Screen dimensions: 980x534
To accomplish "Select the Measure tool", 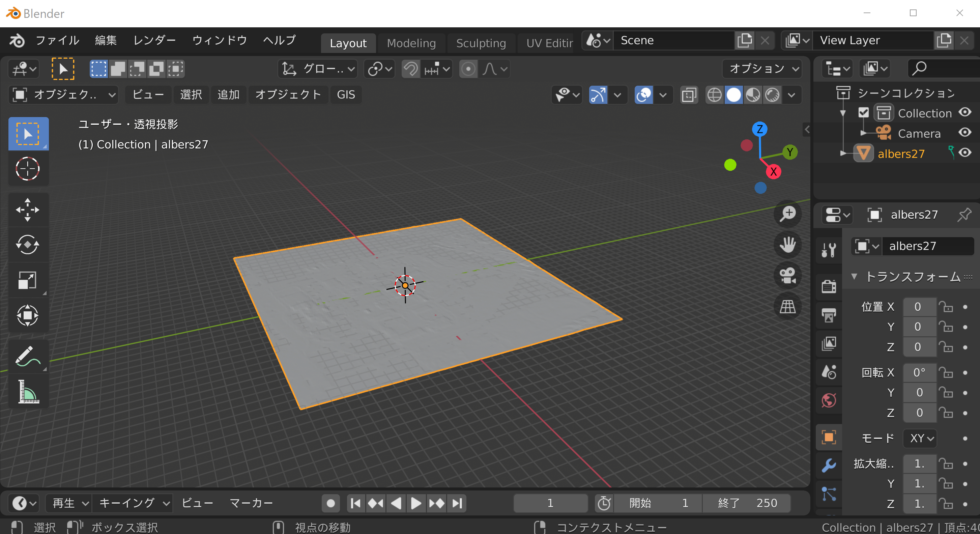I will pos(28,392).
